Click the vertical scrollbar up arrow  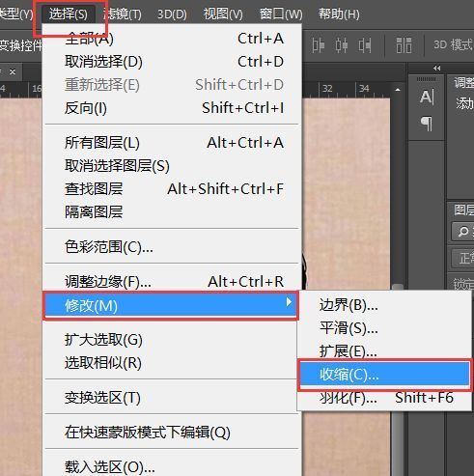point(398,90)
